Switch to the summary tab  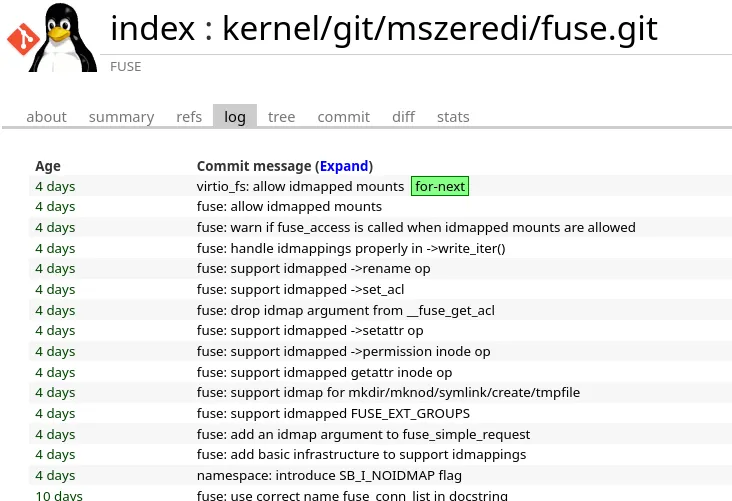121,117
